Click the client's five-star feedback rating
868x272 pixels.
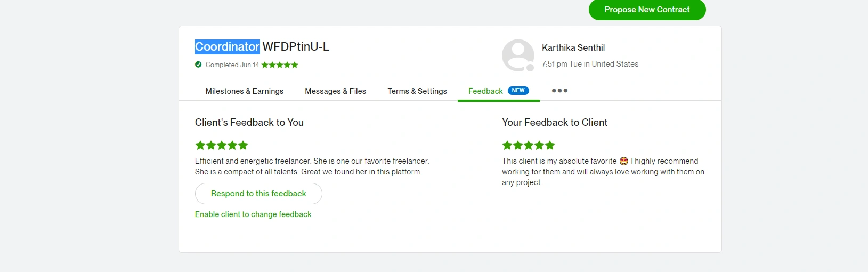[222, 145]
